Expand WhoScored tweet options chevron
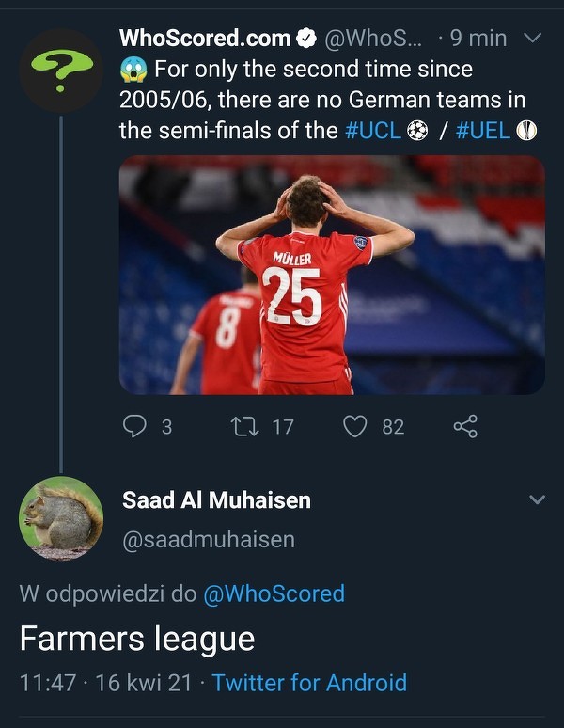This screenshot has width=564, height=728. point(531,39)
